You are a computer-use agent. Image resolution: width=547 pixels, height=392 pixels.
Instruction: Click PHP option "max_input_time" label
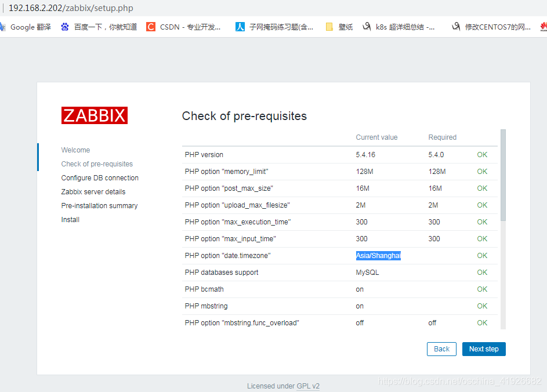click(230, 239)
